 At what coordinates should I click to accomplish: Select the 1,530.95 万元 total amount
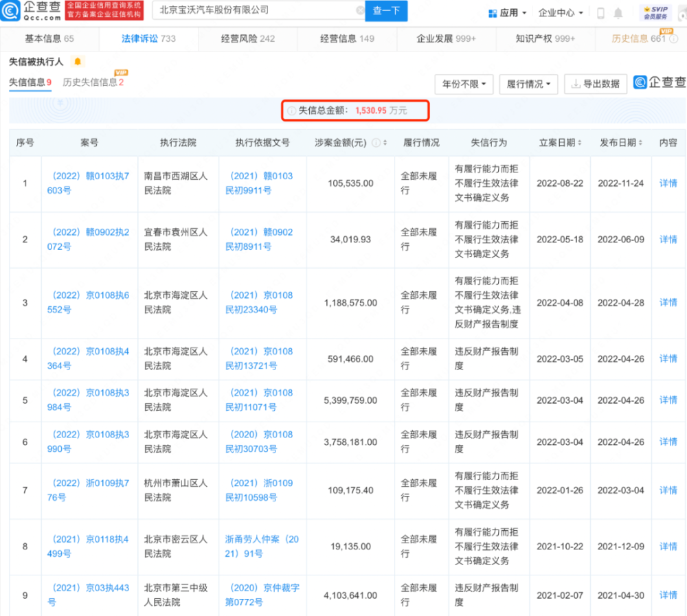point(381,111)
